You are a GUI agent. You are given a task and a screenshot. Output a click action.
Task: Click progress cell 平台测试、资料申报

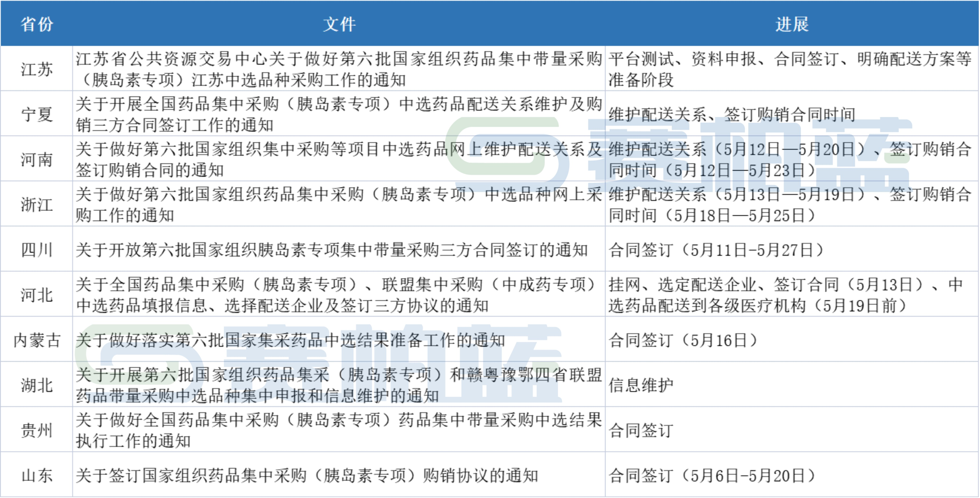click(x=792, y=68)
